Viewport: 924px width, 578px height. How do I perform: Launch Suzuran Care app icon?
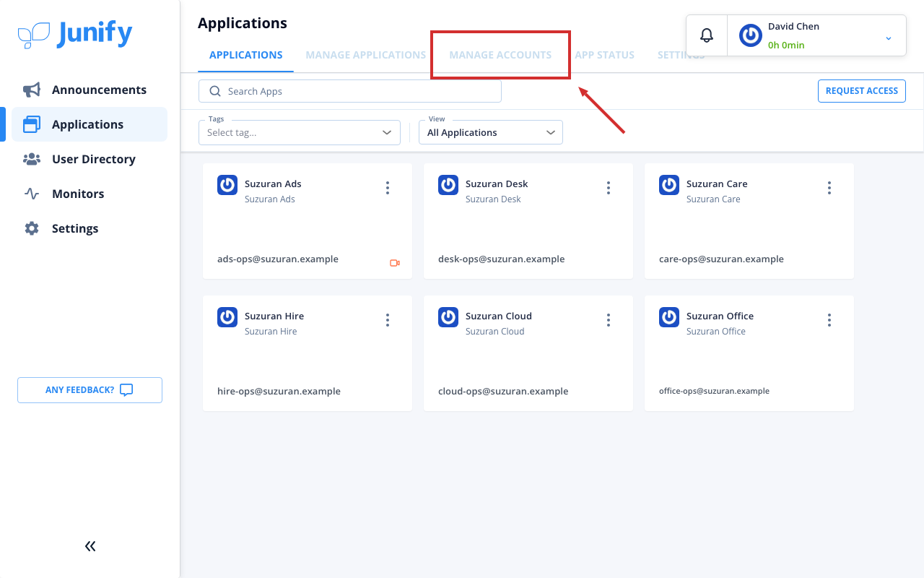point(669,185)
